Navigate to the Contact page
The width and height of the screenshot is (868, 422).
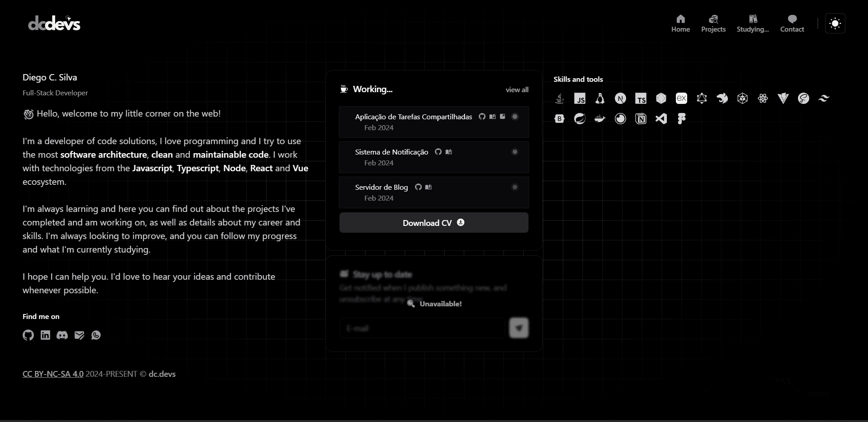[792, 23]
